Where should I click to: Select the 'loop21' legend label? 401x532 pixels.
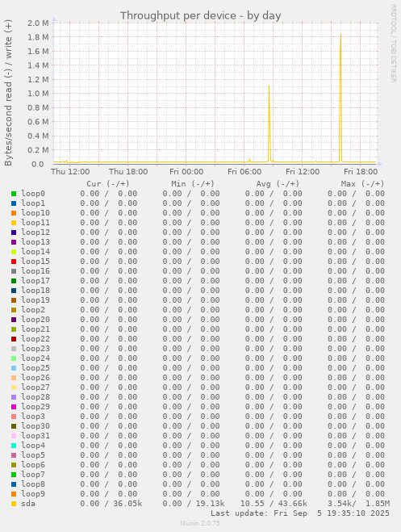(36, 329)
